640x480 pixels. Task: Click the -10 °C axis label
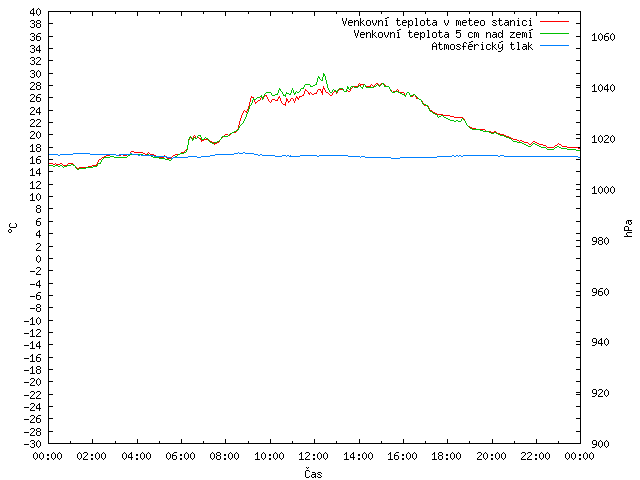(x=33, y=321)
